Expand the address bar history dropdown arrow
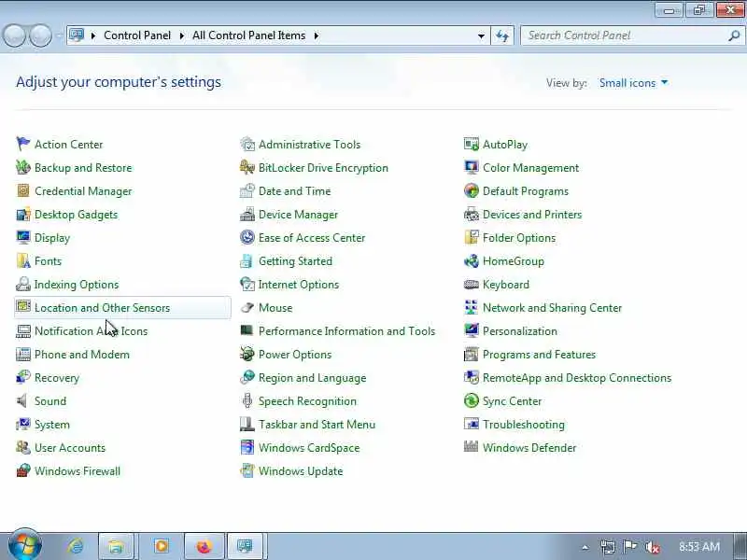747x560 pixels. pos(481,35)
